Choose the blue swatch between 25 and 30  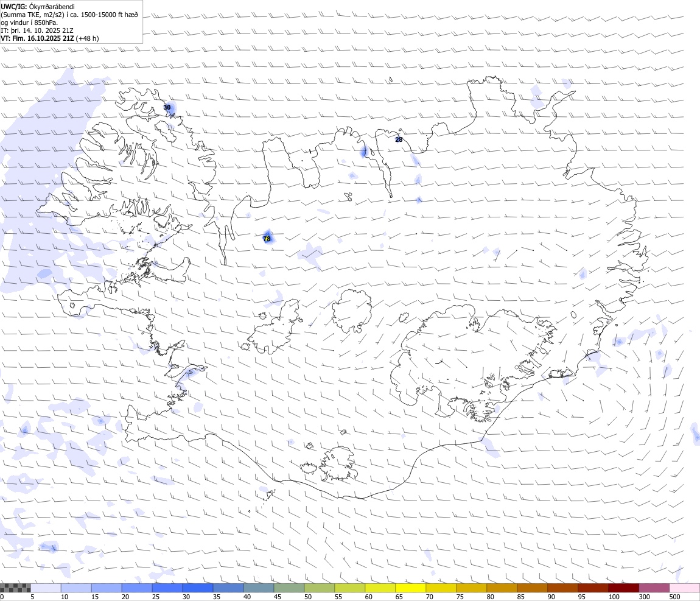[167, 588]
